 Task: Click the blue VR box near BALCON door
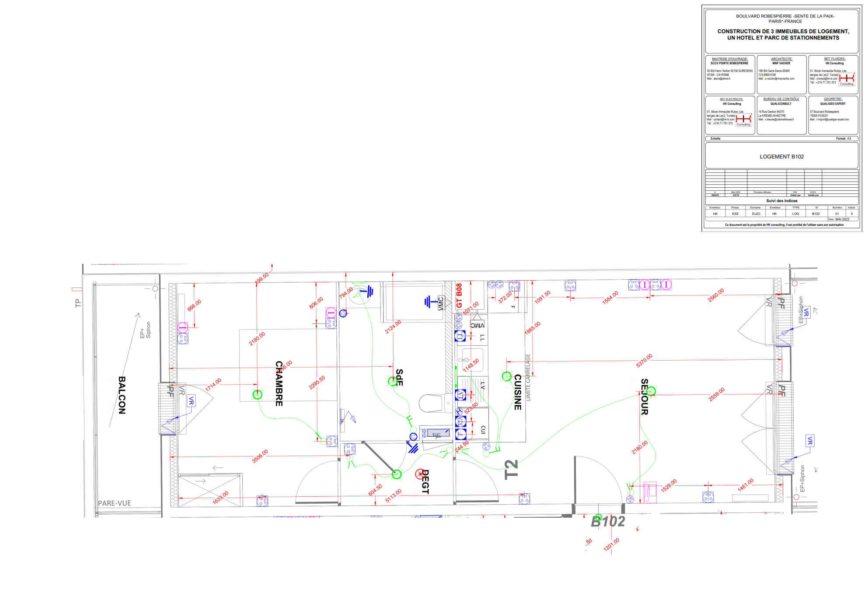(x=191, y=400)
